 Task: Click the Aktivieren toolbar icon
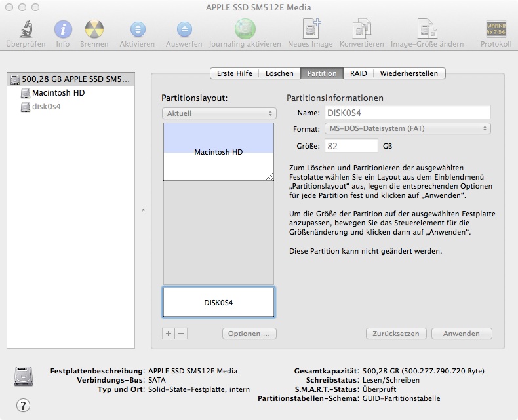pyautogui.click(x=138, y=29)
